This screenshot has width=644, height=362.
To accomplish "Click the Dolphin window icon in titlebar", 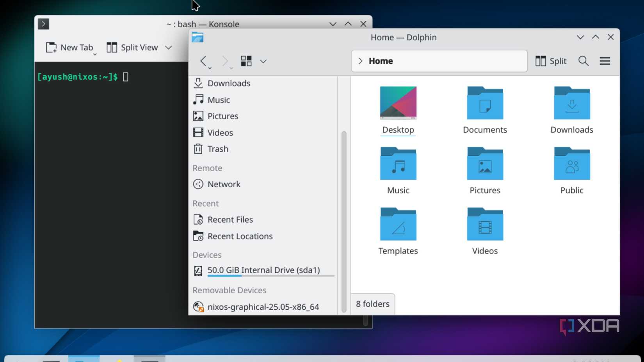I will [x=197, y=37].
